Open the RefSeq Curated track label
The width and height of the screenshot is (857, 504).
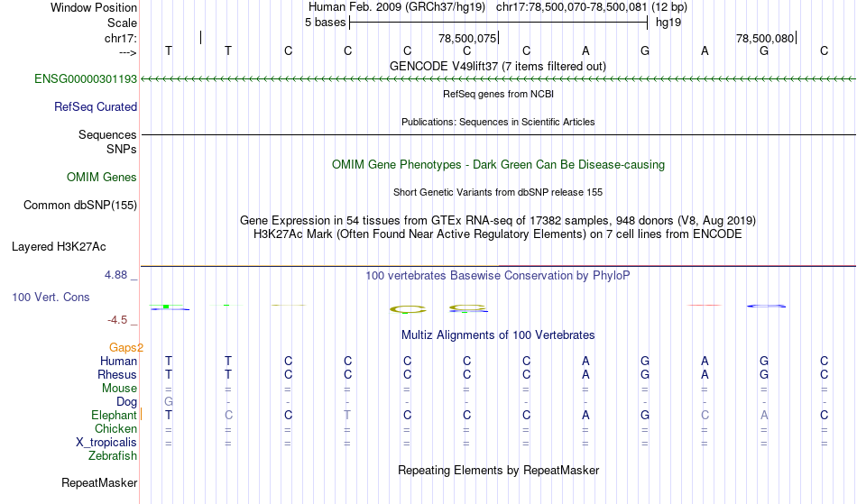click(x=95, y=106)
